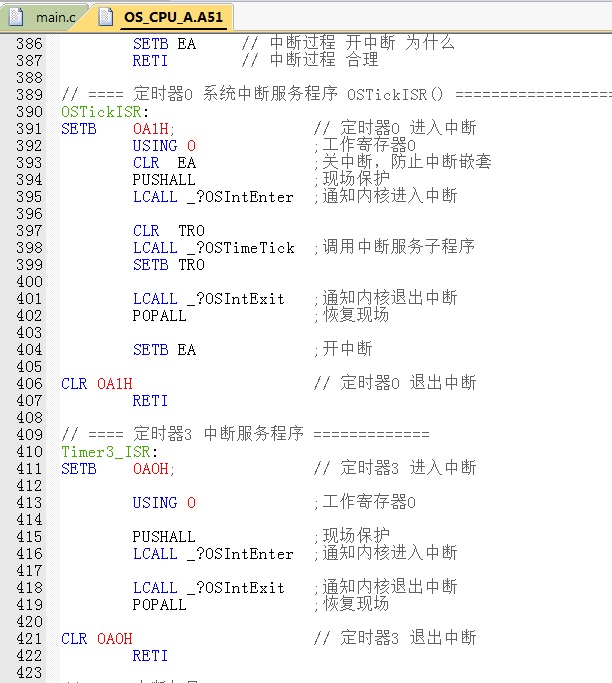Click comment 定时器3 进入中断
This screenshot has height=683, width=612.
(x=395, y=467)
